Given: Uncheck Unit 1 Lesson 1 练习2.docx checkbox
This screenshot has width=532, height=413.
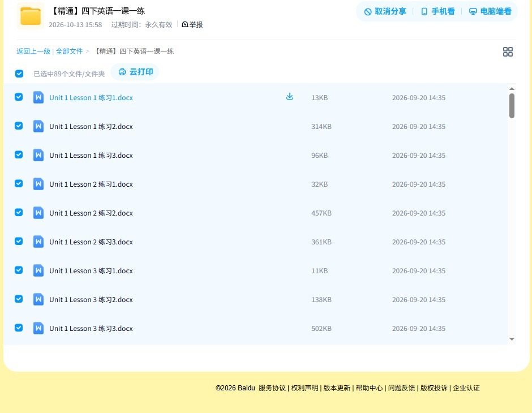Looking at the screenshot, I should coord(19,126).
